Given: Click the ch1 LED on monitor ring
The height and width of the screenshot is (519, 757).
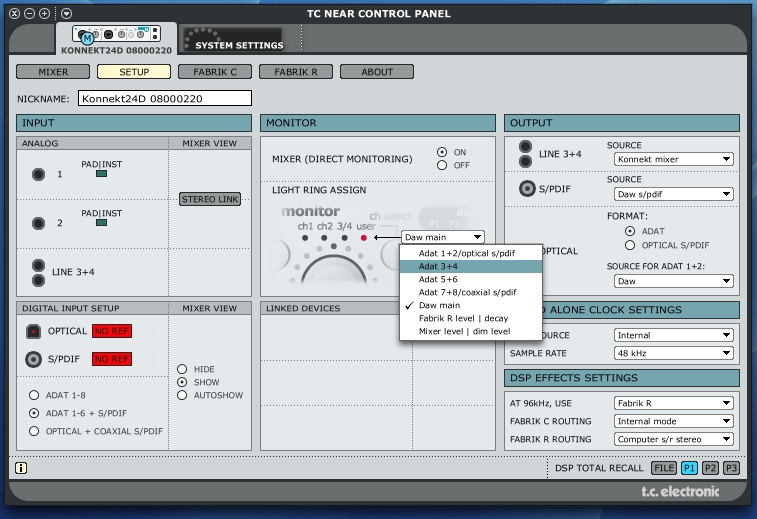Looking at the screenshot, I should tap(305, 238).
